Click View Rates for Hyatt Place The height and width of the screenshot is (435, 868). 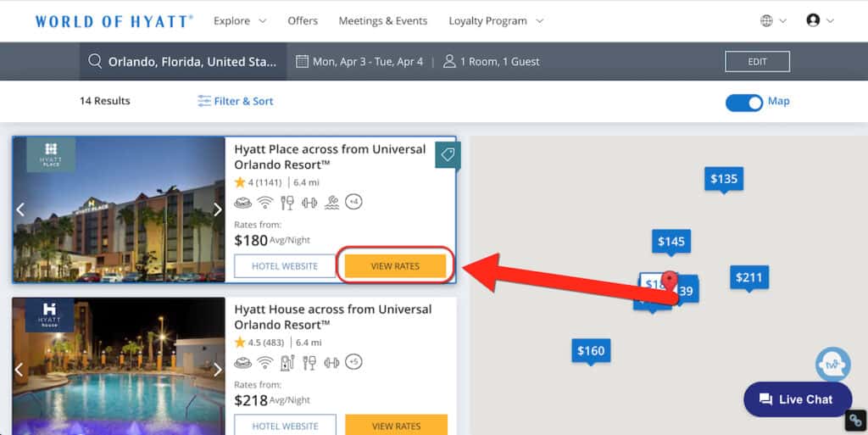point(395,266)
